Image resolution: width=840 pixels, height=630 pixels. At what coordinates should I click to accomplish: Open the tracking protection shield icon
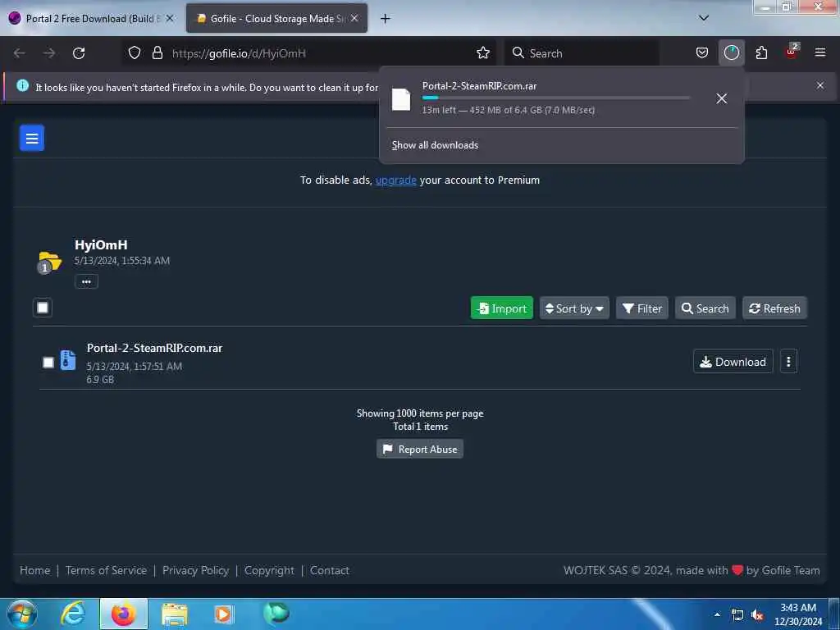[x=135, y=53]
